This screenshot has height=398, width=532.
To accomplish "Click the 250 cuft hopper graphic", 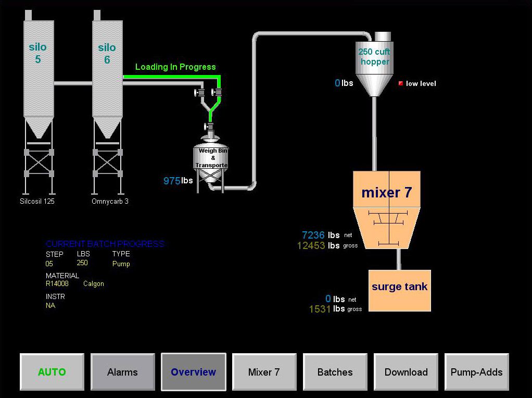I will [x=374, y=64].
